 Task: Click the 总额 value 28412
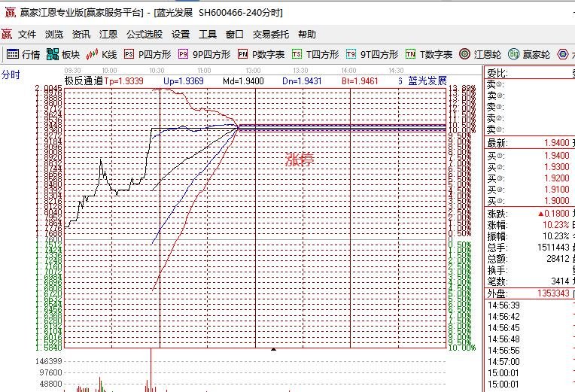click(x=558, y=259)
